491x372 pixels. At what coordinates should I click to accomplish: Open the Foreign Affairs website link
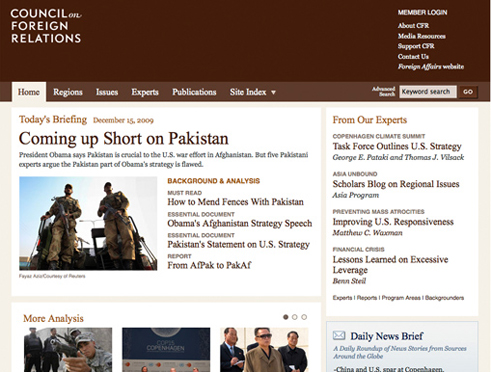tap(431, 67)
